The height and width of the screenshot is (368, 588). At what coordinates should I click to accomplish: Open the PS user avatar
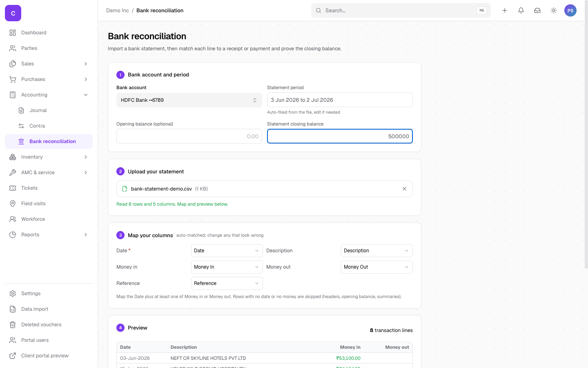(x=570, y=11)
